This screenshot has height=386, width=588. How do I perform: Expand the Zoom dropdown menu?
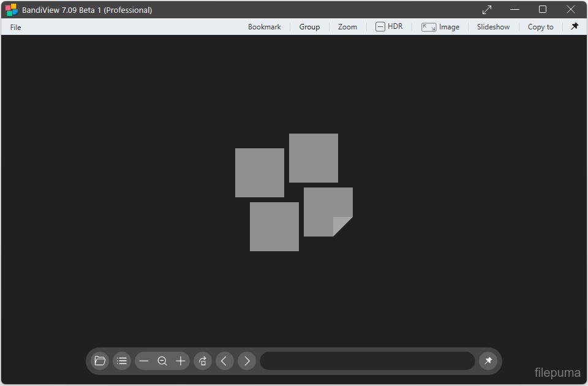click(x=347, y=27)
